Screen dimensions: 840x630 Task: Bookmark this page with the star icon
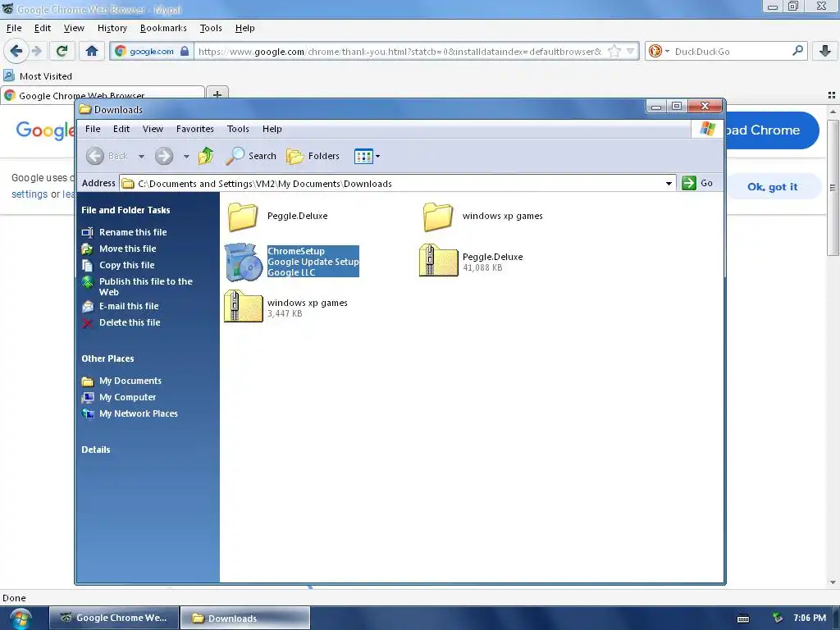614,52
